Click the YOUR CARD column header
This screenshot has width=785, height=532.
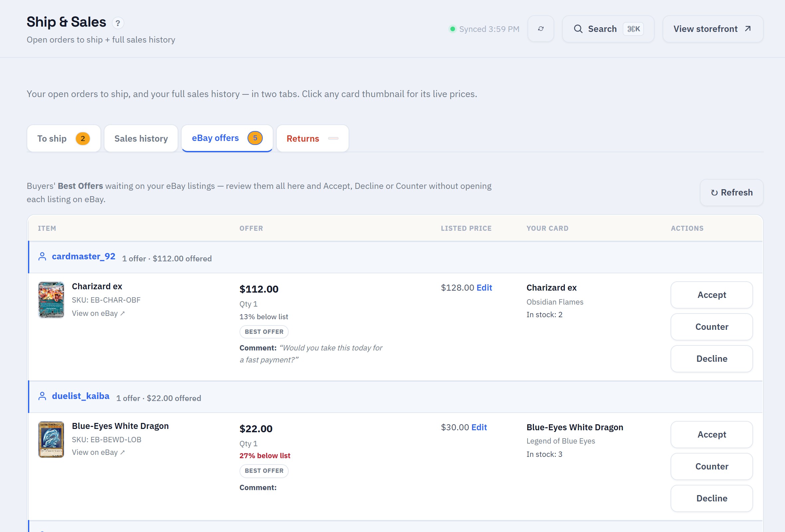[547, 228]
